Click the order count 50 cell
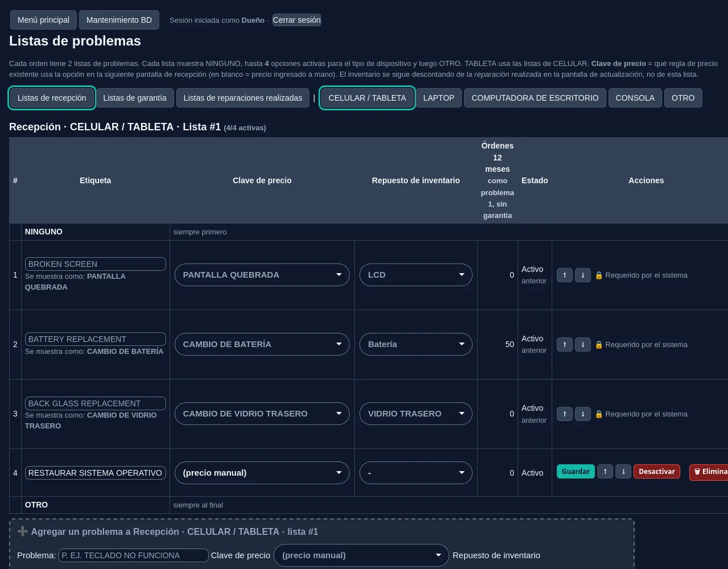Viewport: 728px width, 569px height. pos(498,344)
